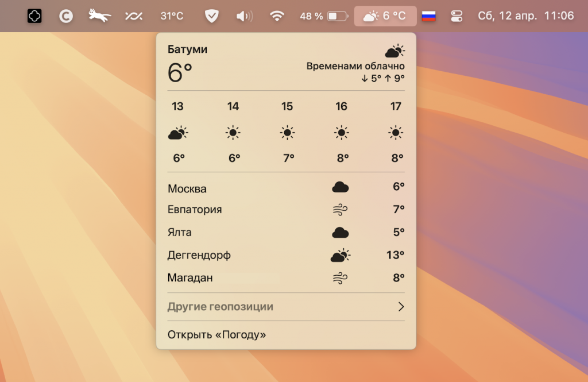Click the Временами облачно condition text
The height and width of the screenshot is (382, 588).
(x=355, y=66)
